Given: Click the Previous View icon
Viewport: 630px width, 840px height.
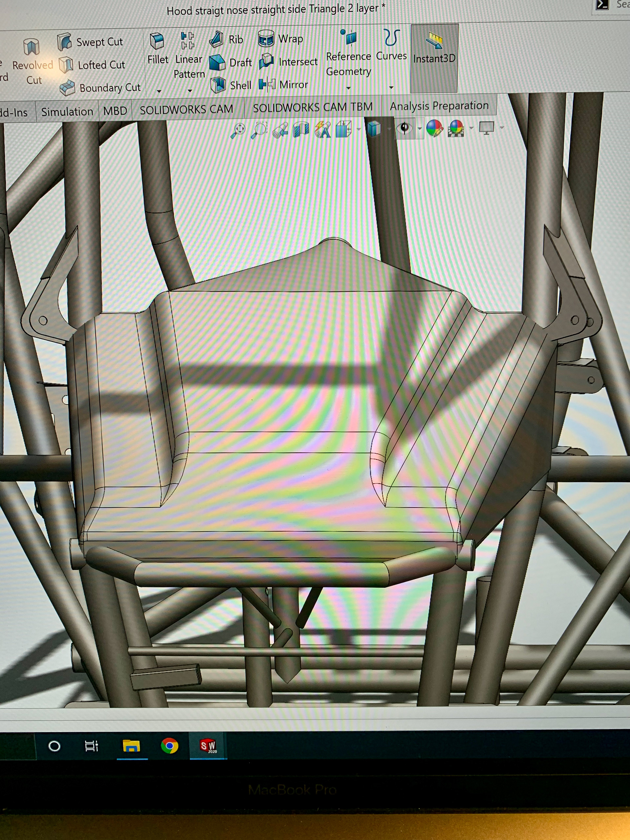Looking at the screenshot, I should [x=280, y=130].
